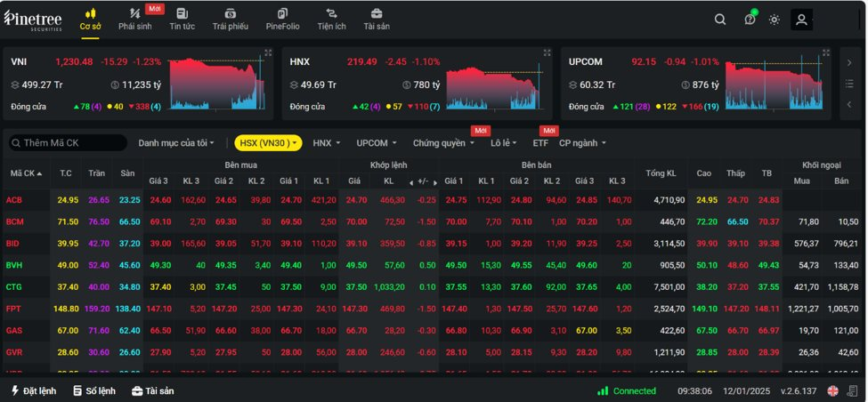Open the search magnifier icon in header

720,20
